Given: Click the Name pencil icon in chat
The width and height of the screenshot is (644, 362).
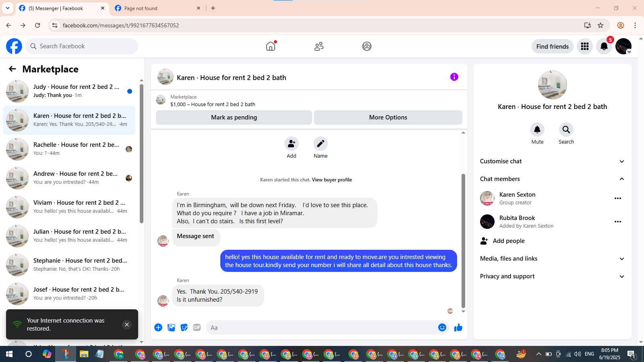Looking at the screenshot, I should (x=321, y=144).
